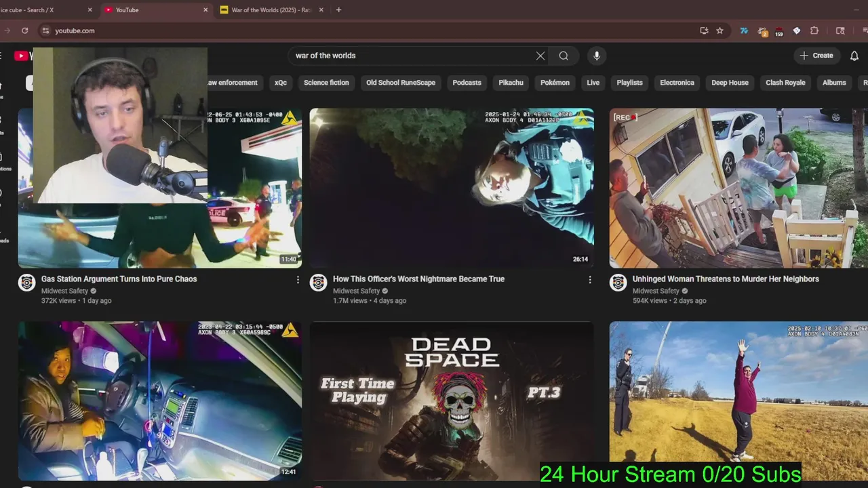Select the Playlists filter chip
The height and width of the screenshot is (488, 868).
(x=629, y=83)
